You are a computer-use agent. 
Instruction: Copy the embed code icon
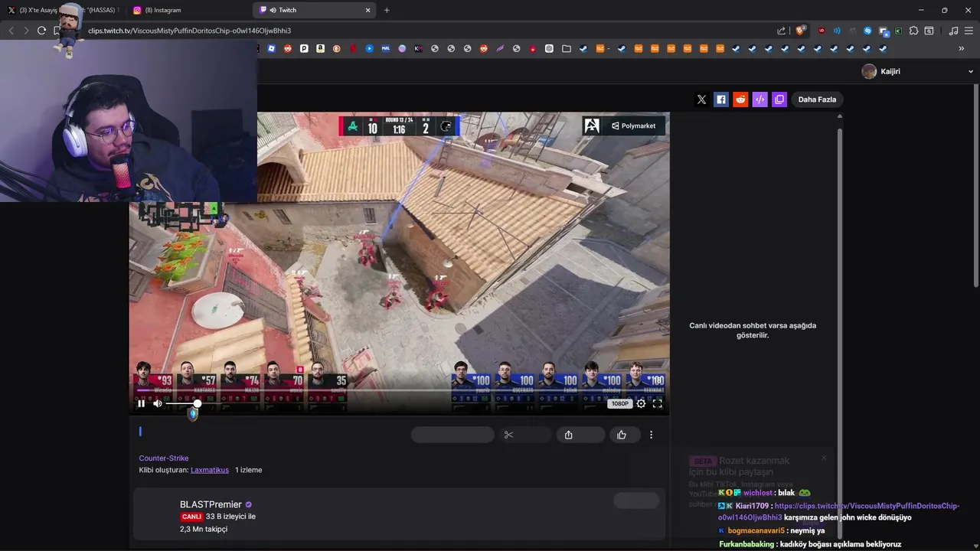pos(759,99)
